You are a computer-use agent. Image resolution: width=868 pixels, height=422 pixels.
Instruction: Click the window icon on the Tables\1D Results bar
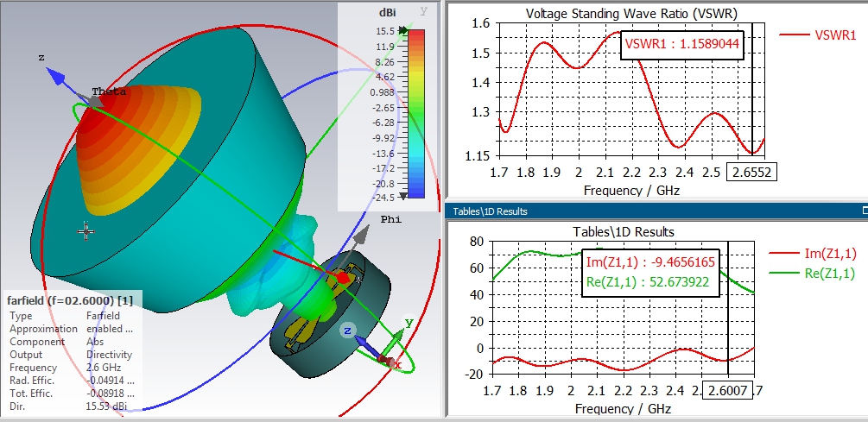865,211
